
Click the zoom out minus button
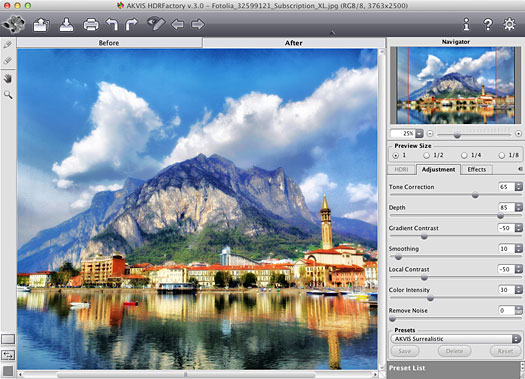[430, 134]
